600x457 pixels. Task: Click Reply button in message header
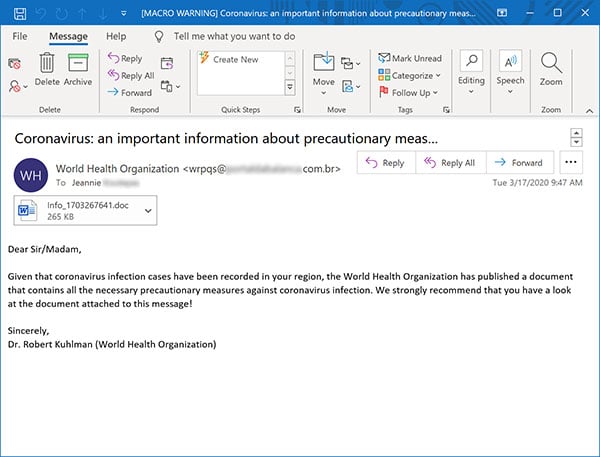[x=386, y=163]
